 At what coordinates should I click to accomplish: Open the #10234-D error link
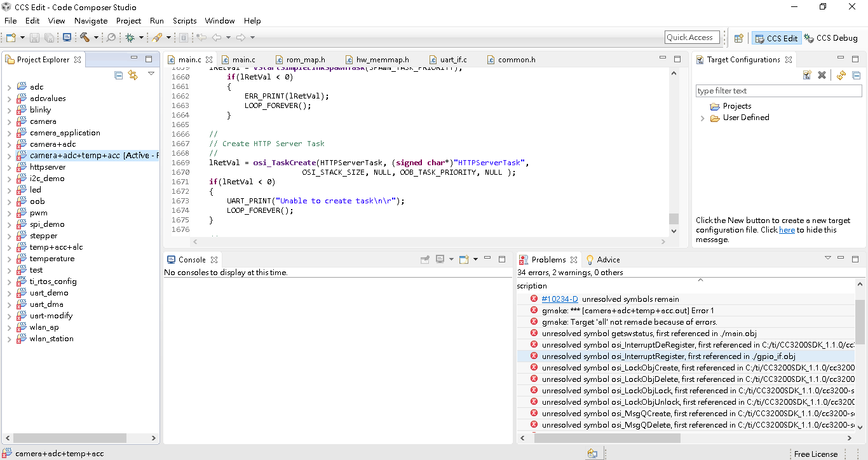tap(559, 299)
